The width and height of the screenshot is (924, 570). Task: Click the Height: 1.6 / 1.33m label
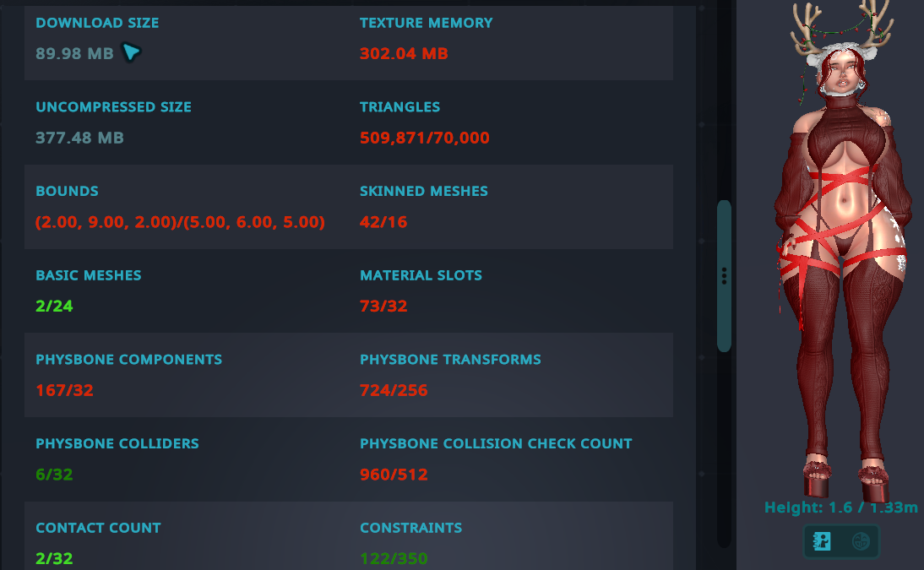[841, 508]
